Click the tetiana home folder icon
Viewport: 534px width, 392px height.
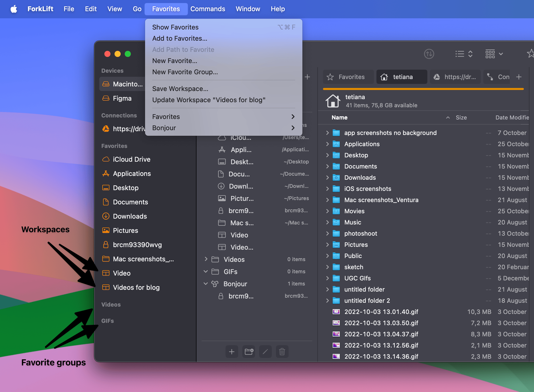(333, 101)
